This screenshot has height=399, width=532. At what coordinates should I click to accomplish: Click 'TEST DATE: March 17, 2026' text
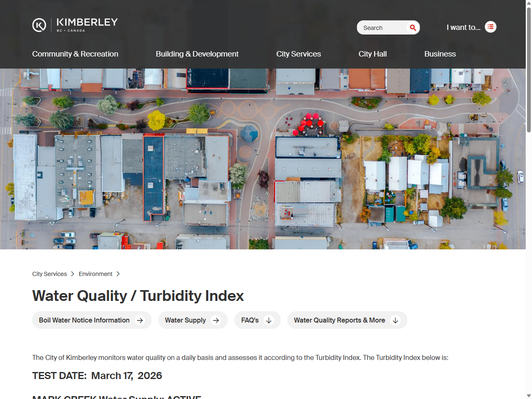point(97,376)
